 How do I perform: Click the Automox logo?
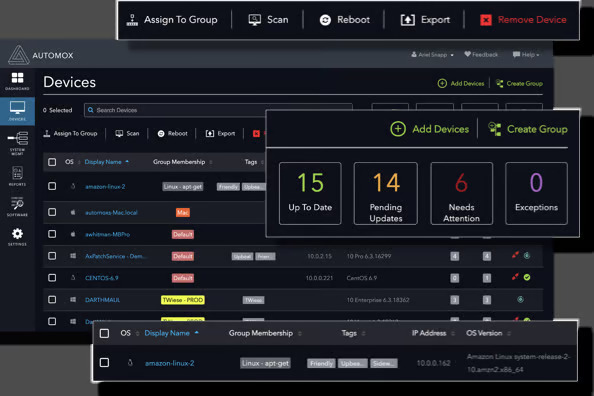point(41,55)
